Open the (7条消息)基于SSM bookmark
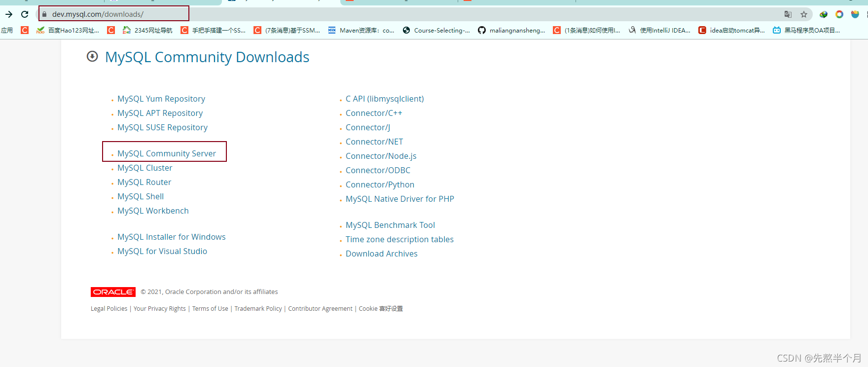This screenshot has width=868, height=367. [287, 31]
